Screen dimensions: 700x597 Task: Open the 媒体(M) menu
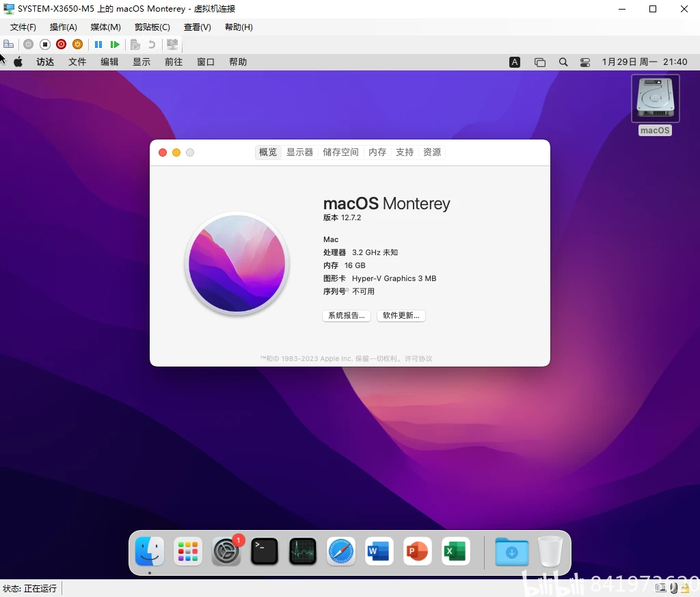pos(106,27)
